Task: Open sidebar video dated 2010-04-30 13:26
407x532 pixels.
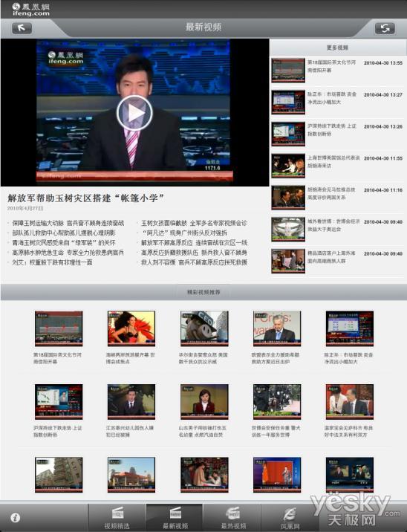Action: (337, 134)
